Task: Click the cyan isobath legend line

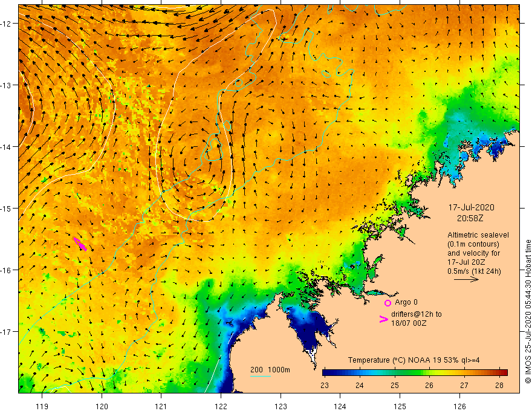Action: 260,376
